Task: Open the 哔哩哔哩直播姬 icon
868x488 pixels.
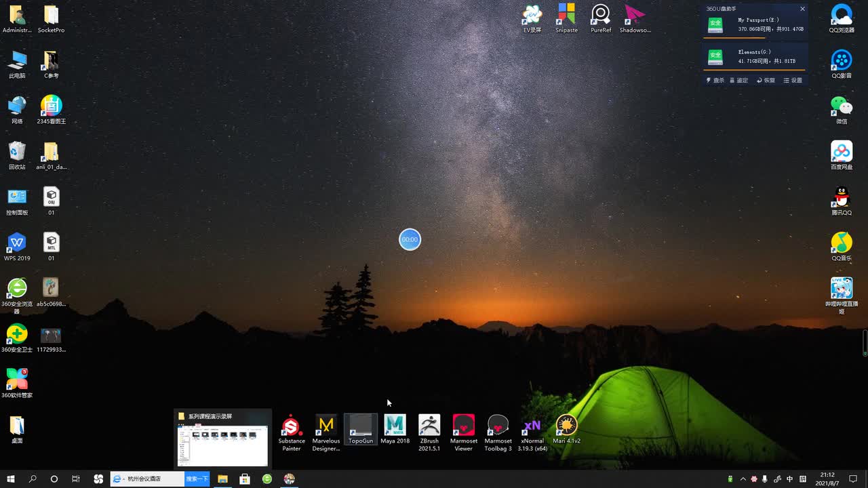Action: click(x=842, y=296)
